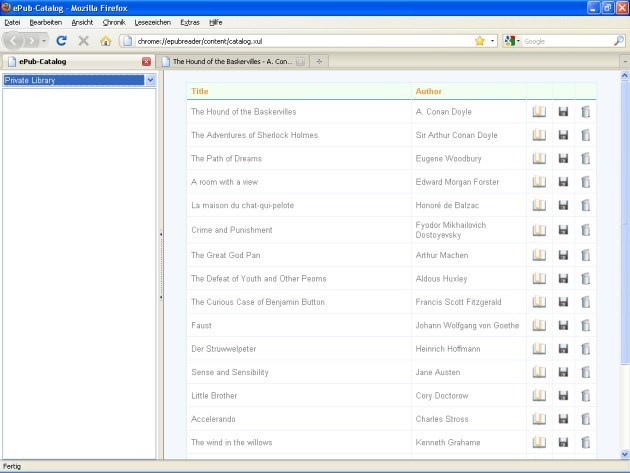
Task: Go to the Firefox home page icon
Action: (x=106, y=41)
